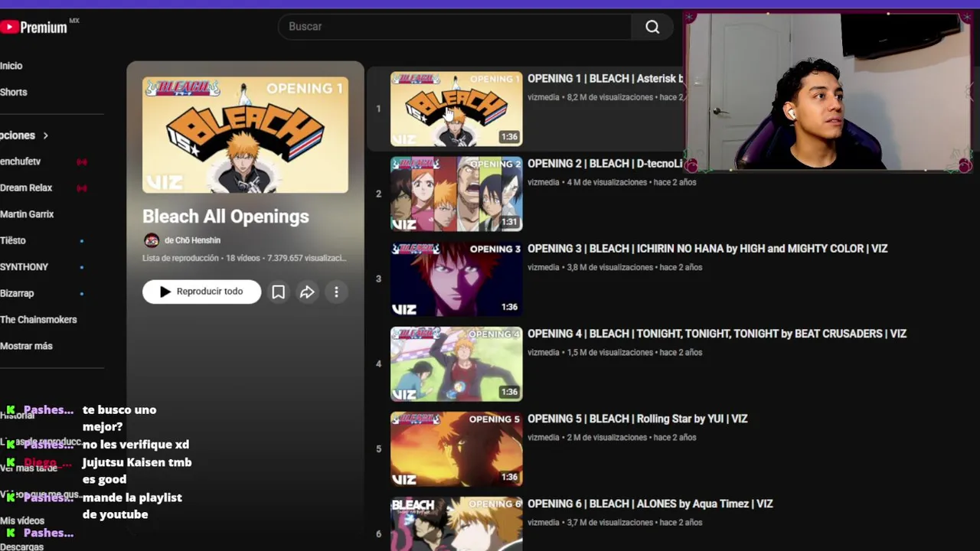Open Descargas in sidebar
980x551 pixels.
point(22,546)
